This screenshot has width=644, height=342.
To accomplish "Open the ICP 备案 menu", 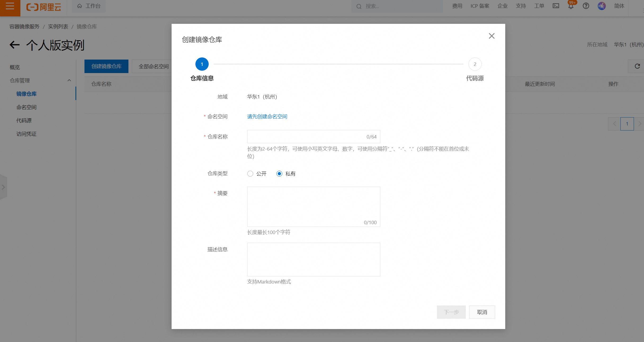I will coord(480,6).
